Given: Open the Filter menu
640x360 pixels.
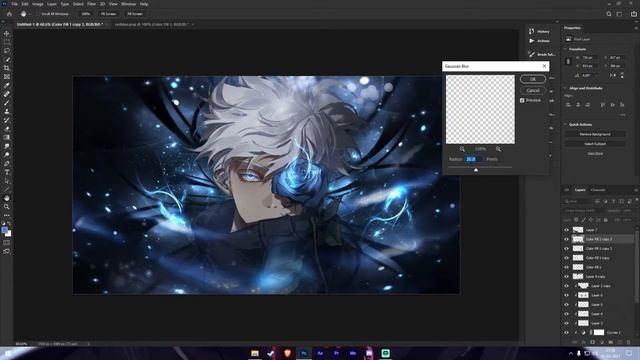Looking at the screenshot, I should tap(91, 4).
